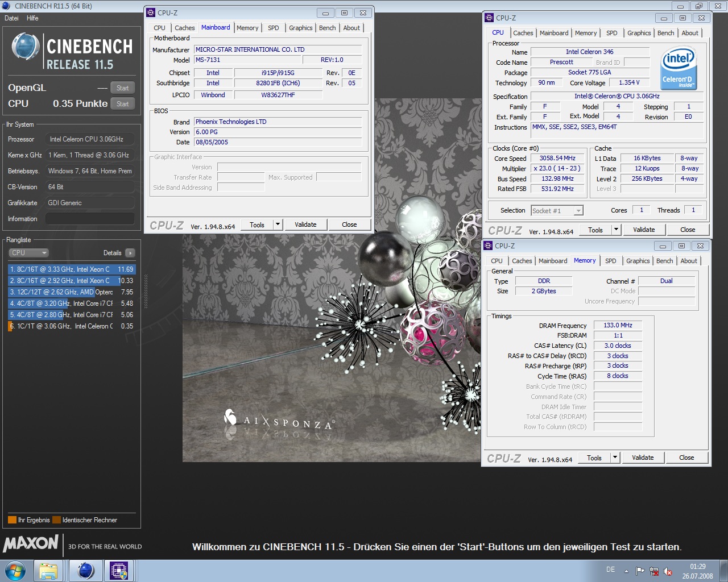Viewport: 728px width, 582px height.
Task: Click the CPU-Z Memory window title icon
Action: tap(488, 246)
